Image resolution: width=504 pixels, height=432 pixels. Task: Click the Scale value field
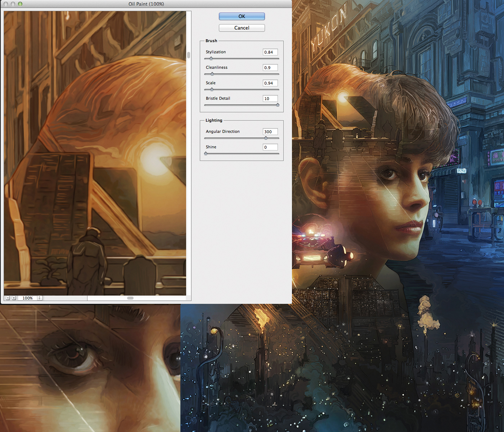[270, 83]
